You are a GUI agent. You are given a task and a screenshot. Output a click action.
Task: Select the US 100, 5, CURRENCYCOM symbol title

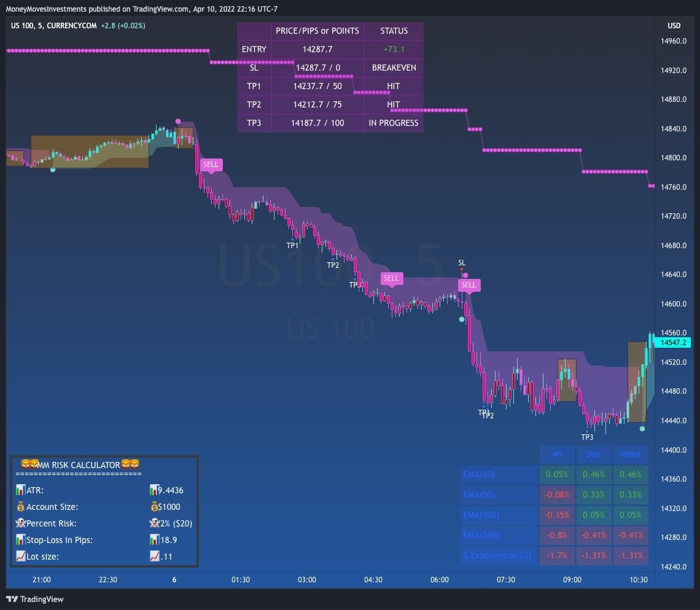click(x=53, y=25)
